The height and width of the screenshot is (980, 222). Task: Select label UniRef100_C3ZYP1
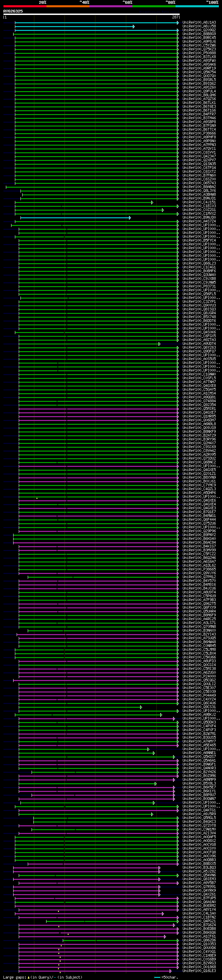(199, 302)
